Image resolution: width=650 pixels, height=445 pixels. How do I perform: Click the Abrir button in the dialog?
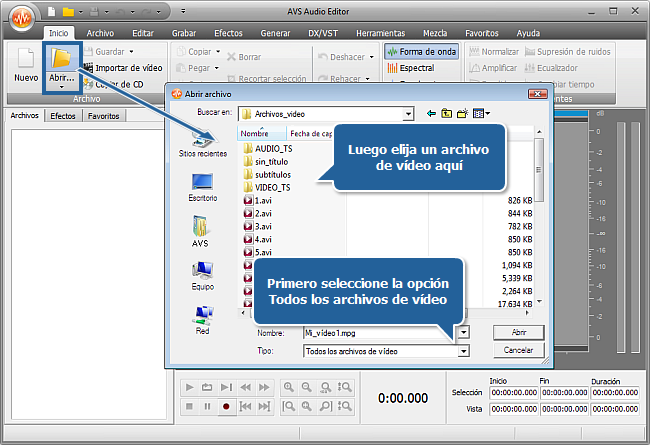point(519,332)
